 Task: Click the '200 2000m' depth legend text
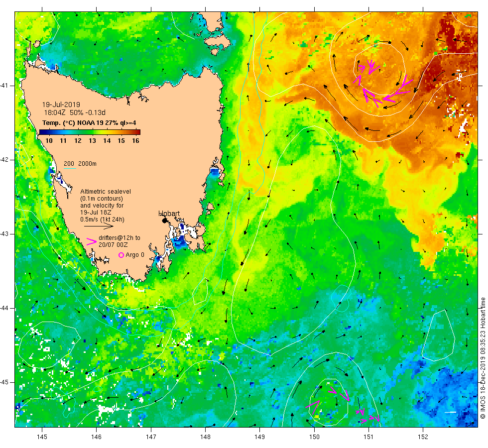coord(80,164)
